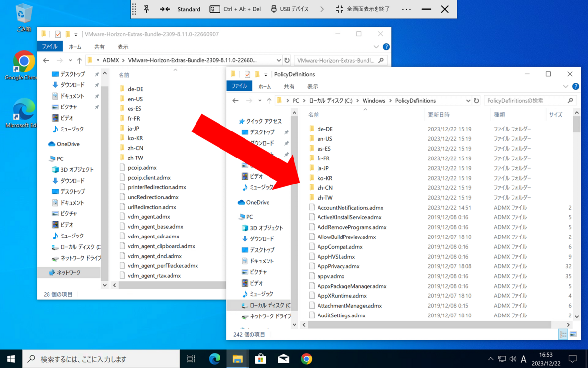Open the ごみ箱 desktop icon

[x=24, y=18]
